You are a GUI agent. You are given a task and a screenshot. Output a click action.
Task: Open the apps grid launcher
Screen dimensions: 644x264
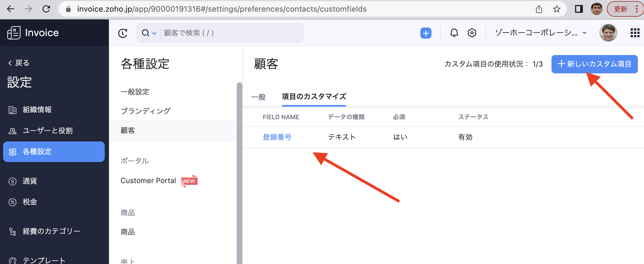(x=635, y=33)
